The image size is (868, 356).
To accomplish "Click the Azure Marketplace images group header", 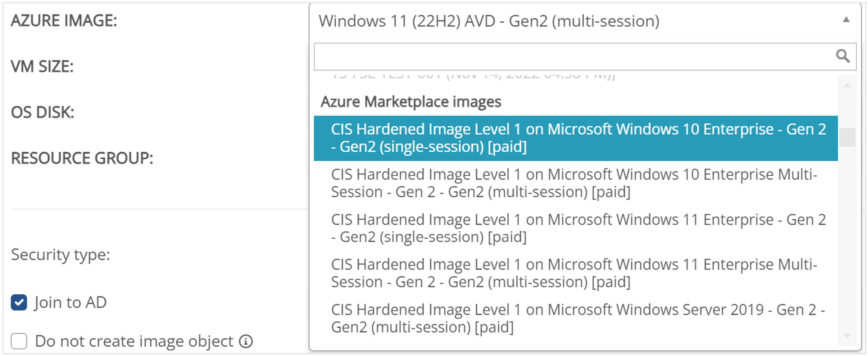I will click(411, 102).
